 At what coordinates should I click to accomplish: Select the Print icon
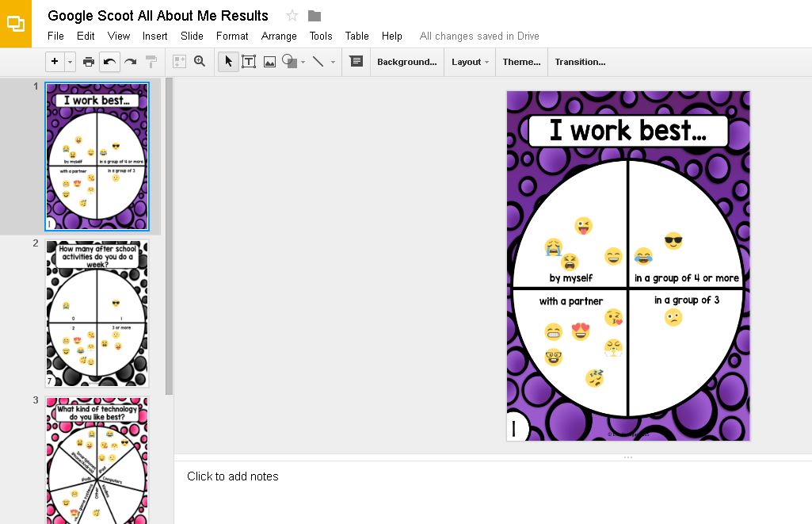88,61
